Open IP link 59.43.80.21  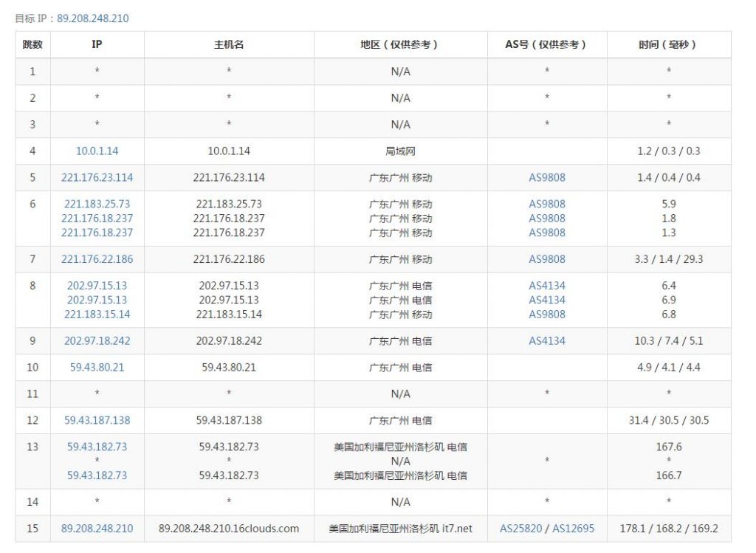tap(97, 367)
